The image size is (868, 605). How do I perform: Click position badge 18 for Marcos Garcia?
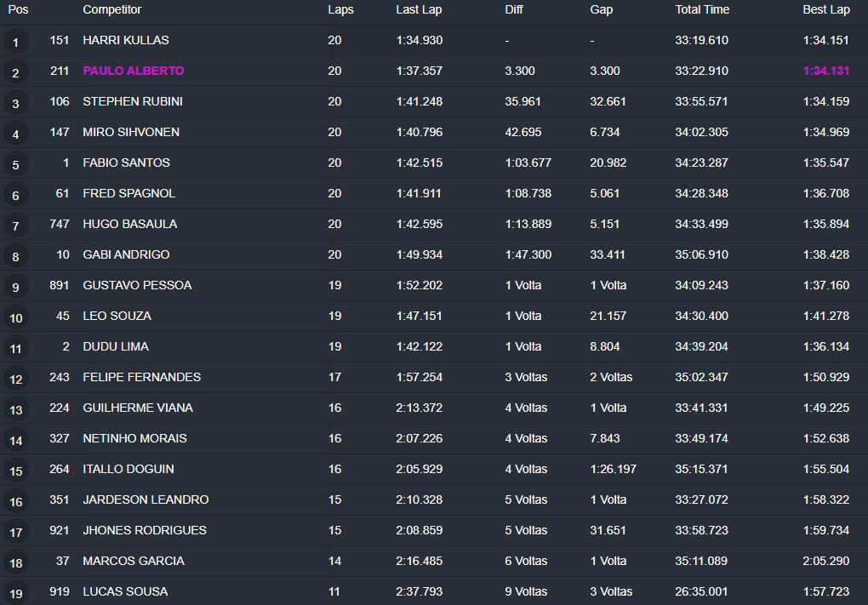(15, 563)
